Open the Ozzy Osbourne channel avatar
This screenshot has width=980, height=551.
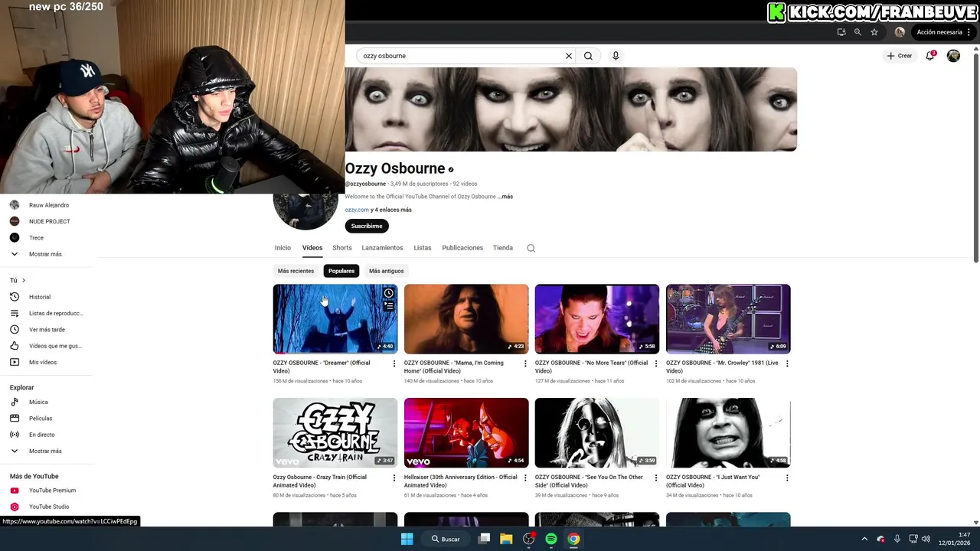[305, 210]
